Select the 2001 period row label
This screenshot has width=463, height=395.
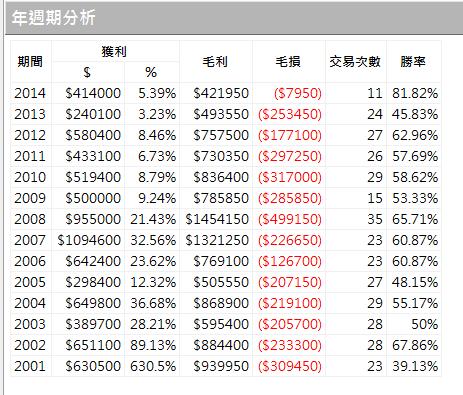[x=30, y=366]
